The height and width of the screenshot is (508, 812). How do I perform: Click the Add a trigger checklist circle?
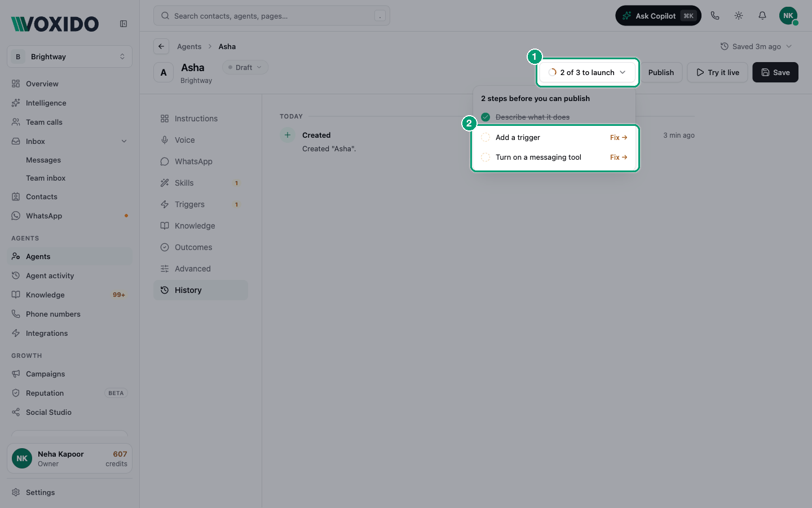pos(486,137)
